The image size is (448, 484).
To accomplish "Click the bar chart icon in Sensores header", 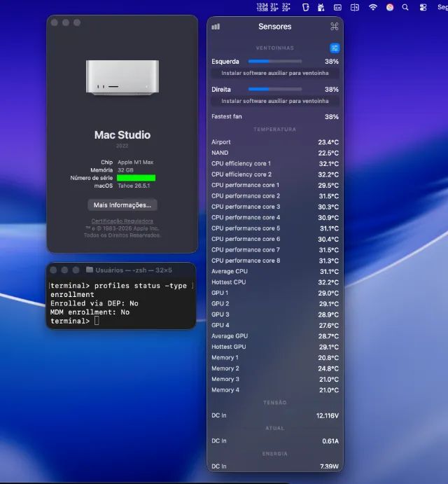I will [216, 27].
